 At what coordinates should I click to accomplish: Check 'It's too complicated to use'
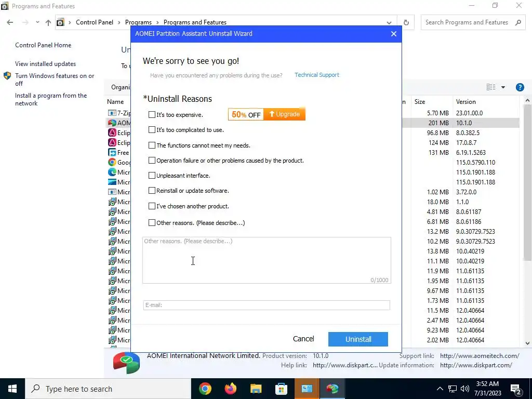pos(152,129)
